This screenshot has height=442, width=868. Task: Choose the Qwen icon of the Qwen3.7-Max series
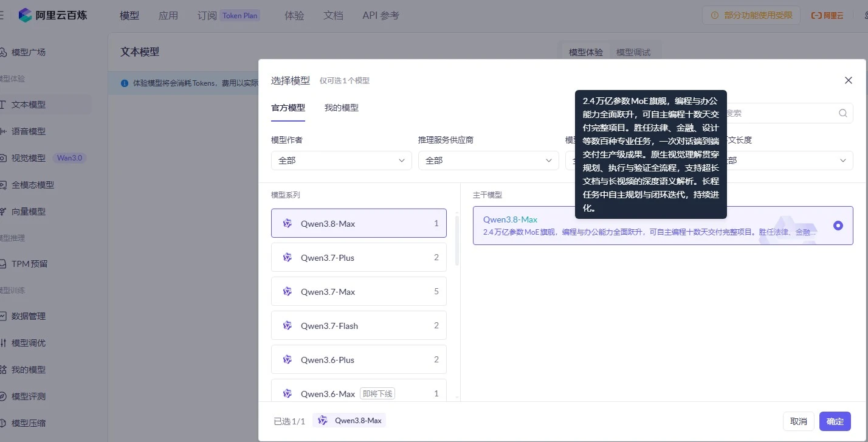point(288,291)
